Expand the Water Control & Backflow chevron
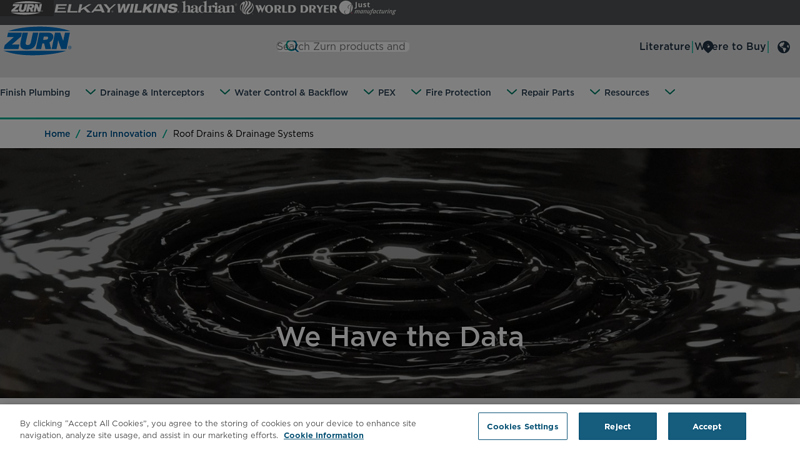The width and height of the screenshot is (800, 450). [x=368, y=92]
